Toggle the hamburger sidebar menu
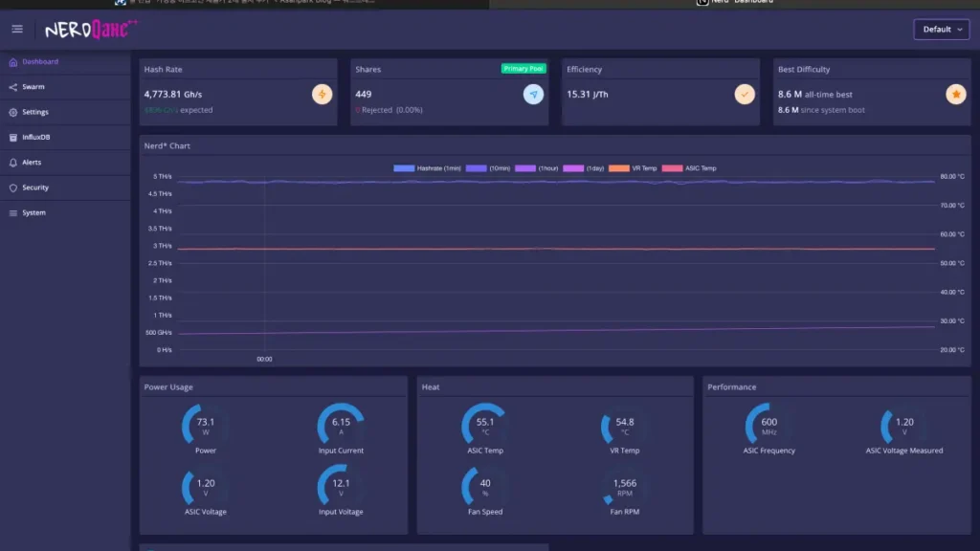This screenshot has height=551, width=980. tap(17, 29)
